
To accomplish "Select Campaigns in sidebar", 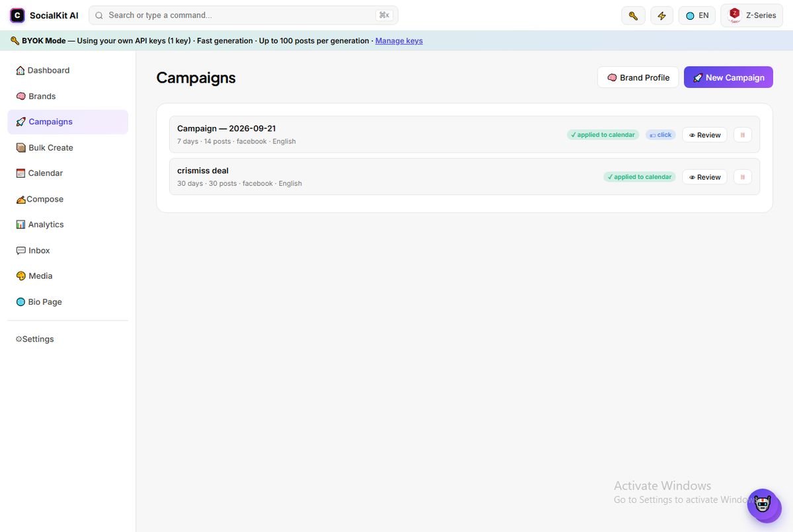I will (68, 122).
